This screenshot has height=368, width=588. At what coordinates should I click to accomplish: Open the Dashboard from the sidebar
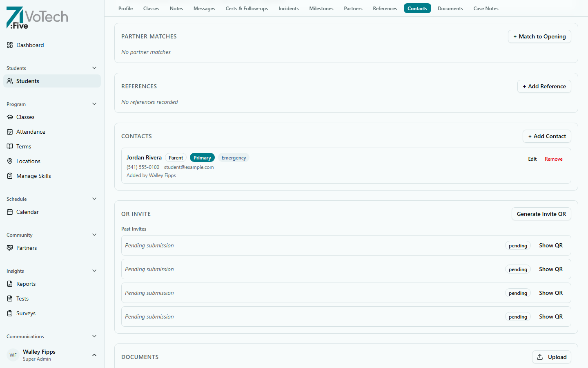click(x=30, y=45)
